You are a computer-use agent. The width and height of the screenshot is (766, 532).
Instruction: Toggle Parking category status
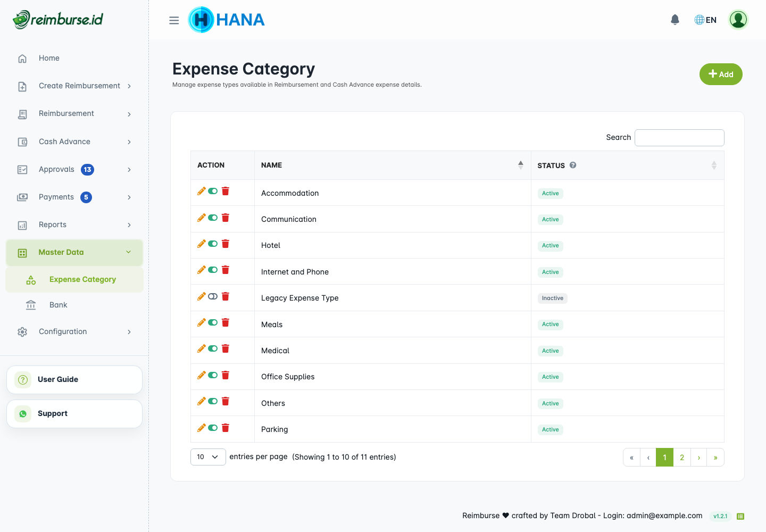pyautogui.click(x=213, y=428)
